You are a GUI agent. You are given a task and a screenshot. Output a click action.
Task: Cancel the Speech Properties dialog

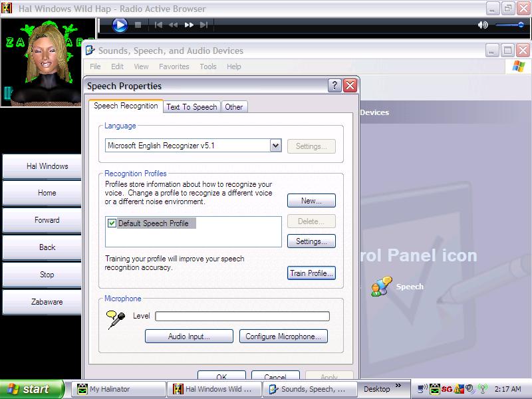[x=275, y=375]
